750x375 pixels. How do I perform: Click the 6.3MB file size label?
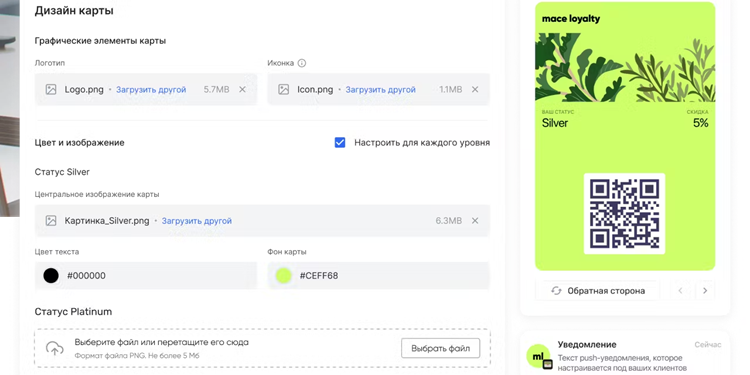coord(449,221)
